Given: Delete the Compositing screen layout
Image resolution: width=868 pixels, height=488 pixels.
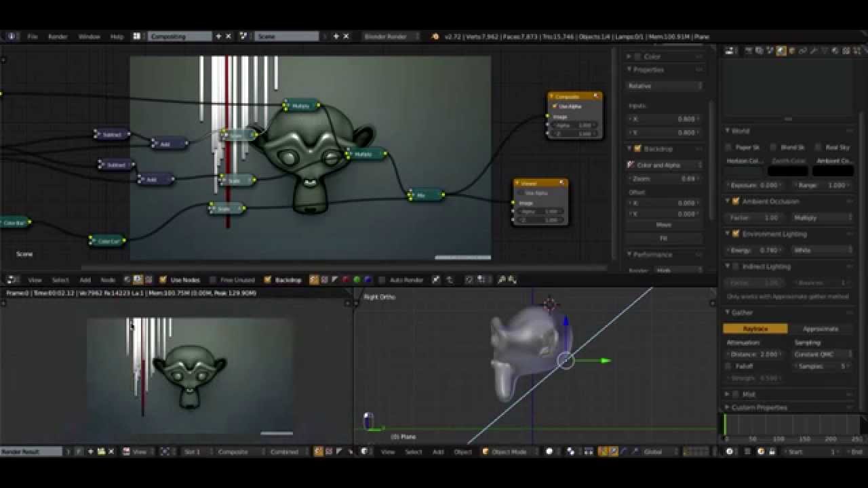Looking at the screenshot, I should click(x=229, y=36).
